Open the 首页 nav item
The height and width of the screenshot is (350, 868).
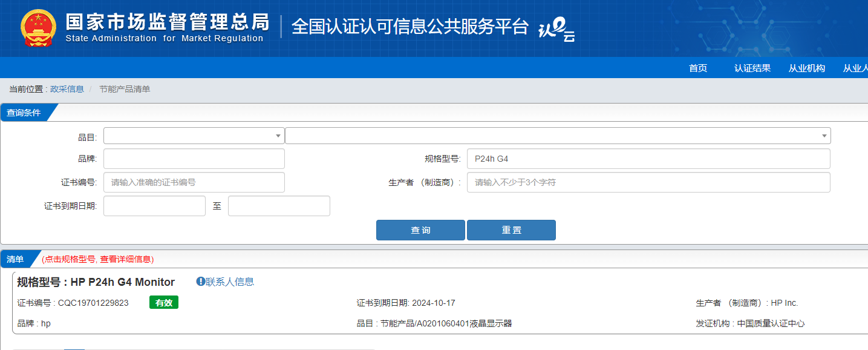click(698, 68)
